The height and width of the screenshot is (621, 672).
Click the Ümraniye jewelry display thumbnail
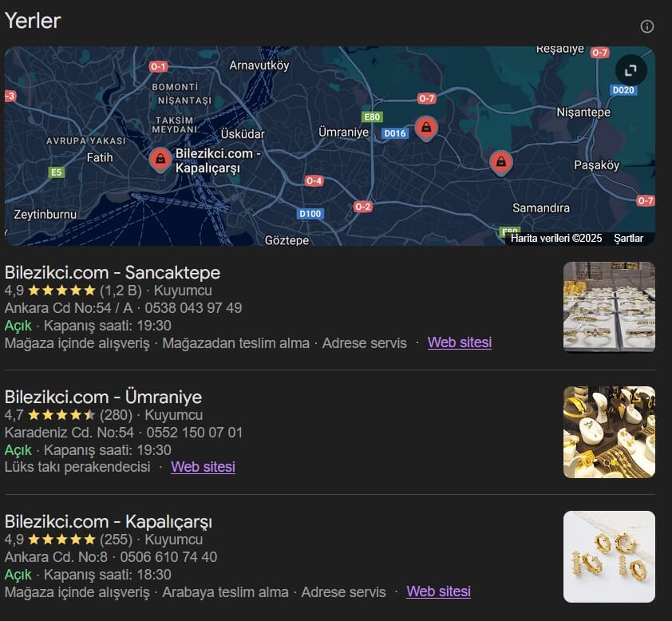[x=609, y=432]
